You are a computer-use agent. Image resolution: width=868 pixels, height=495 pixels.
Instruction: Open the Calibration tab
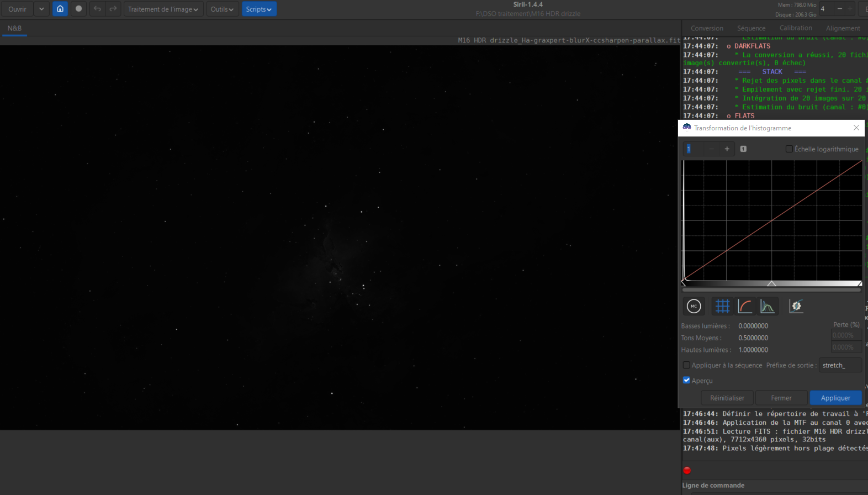(796, 28)
